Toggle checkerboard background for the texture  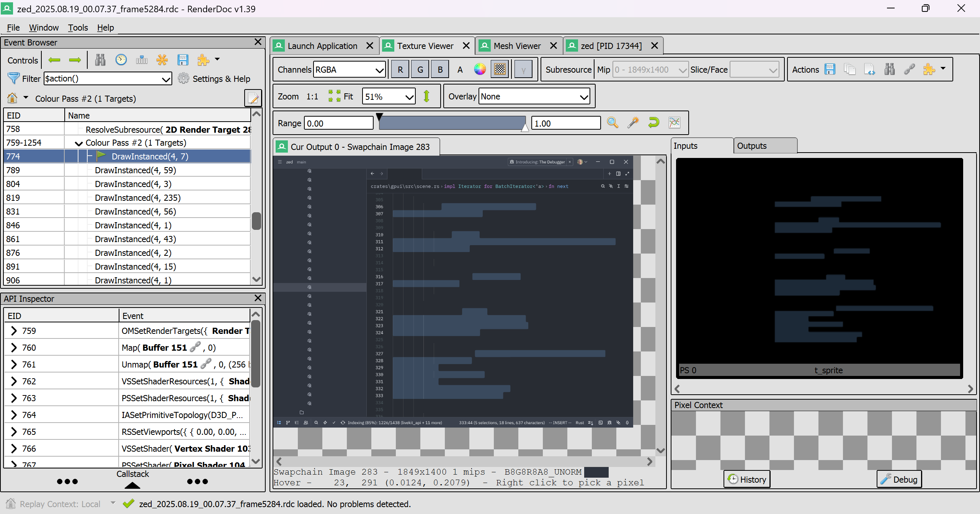pos(499,69)
